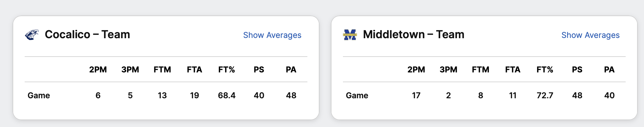Click PS column header in Cocalico table
644x127 pixels.
pyautogui.click(x=259, y=70)
